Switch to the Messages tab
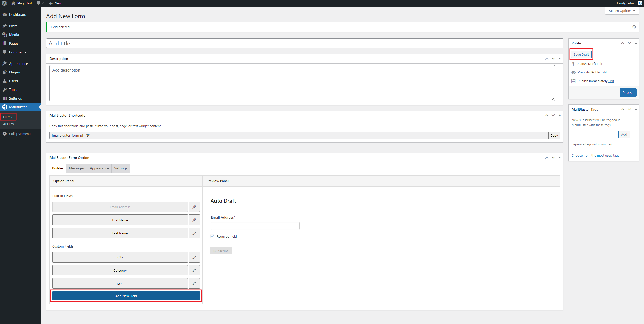Screen dimensions: 644x324 (x=76, y=168)
